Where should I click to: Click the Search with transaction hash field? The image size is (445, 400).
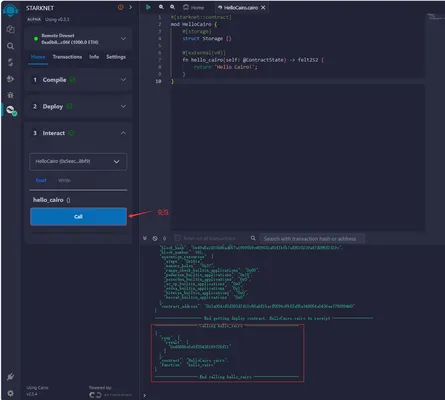point(312,239)
